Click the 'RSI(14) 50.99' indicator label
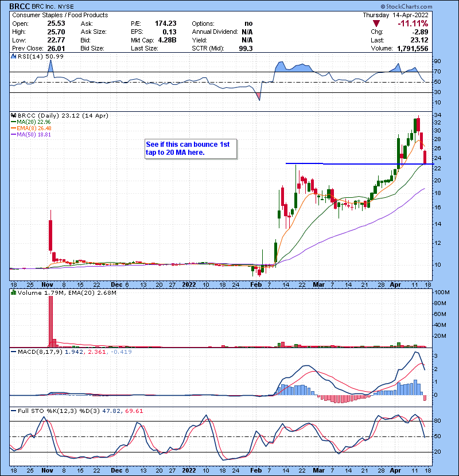Image resolution: width=459 pixels, height=476 pixels. [x=41, y=56]
